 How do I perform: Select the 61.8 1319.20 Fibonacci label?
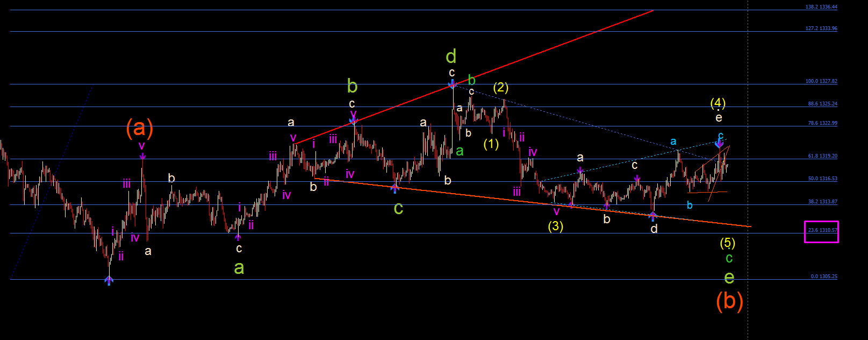(x=822, y=156)
